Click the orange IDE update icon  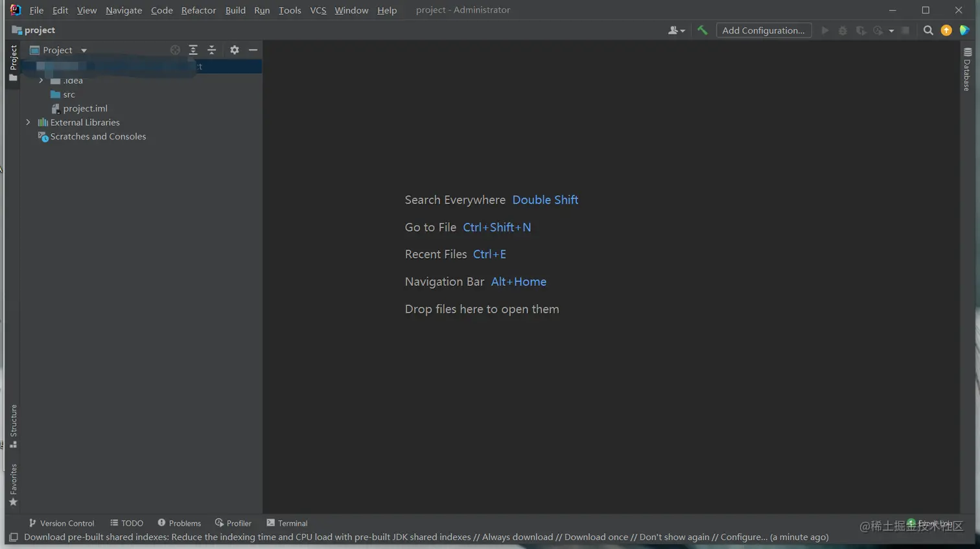[x=946, y=30]
